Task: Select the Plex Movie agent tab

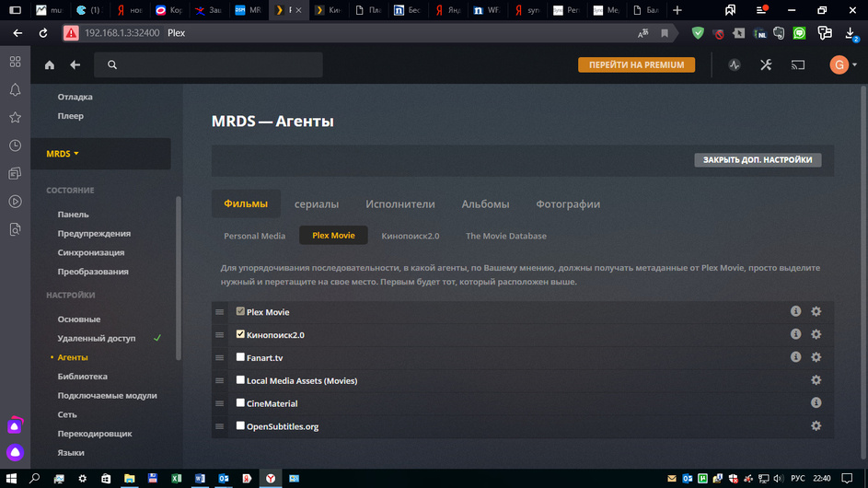Action: coord(333,236)
